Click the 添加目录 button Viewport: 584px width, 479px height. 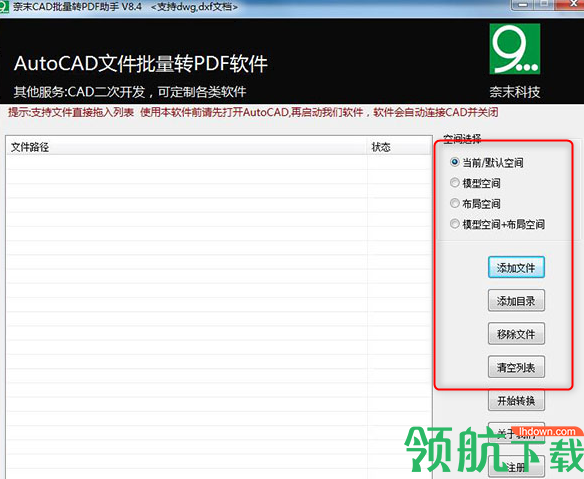pos(516,300)
